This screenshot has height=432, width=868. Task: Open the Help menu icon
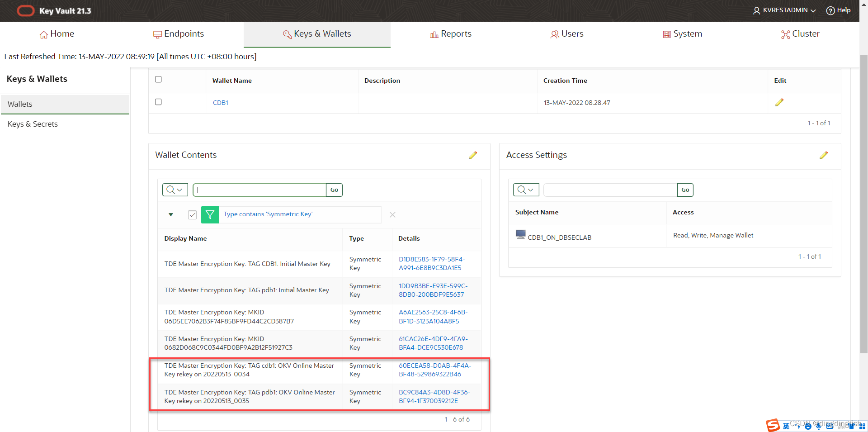coord(830,10)
